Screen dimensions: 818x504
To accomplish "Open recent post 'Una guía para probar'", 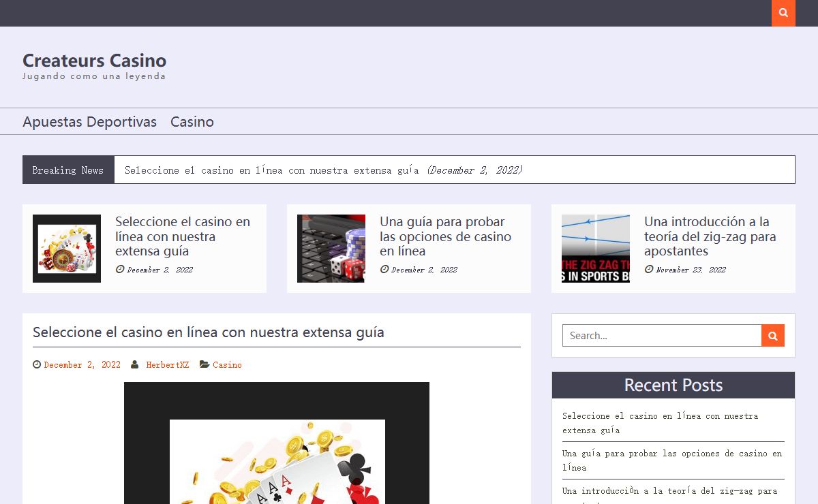I will (x=672, y=460).
